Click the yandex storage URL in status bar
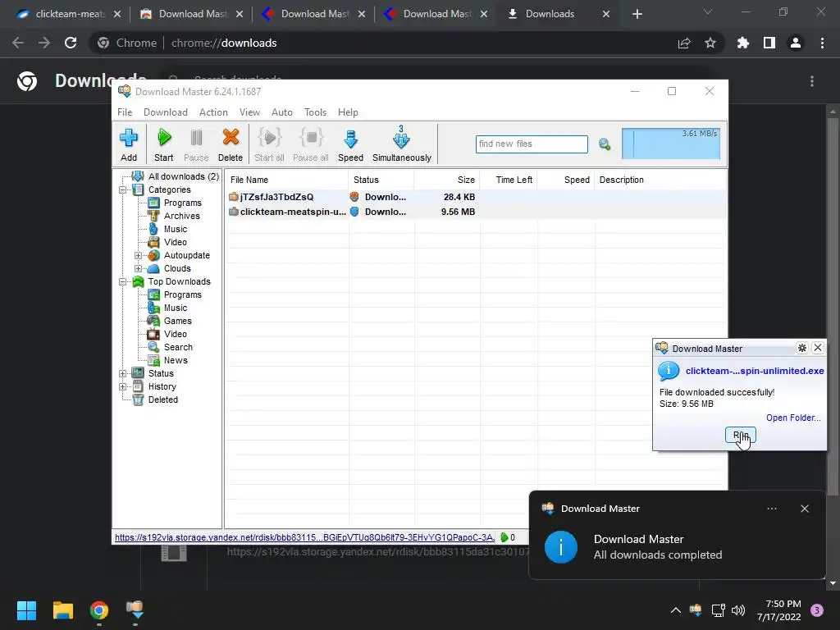This screenshot has height=630, width=840. pyautogui.click(x=304, y=537)
